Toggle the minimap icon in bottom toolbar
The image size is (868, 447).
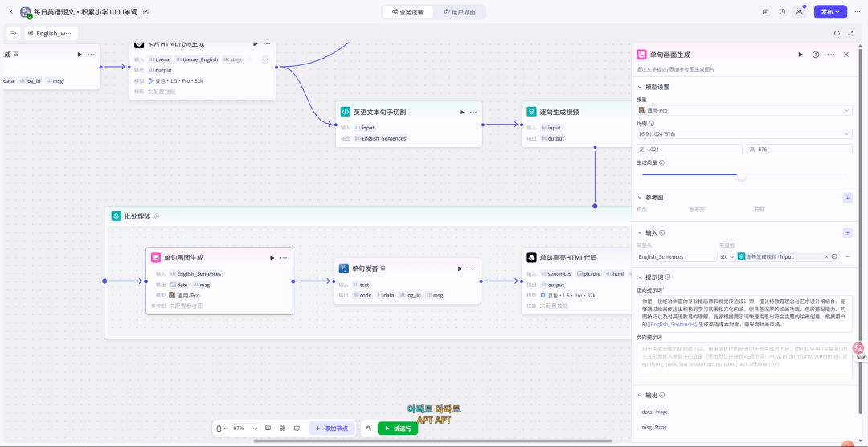click(297, 429)
